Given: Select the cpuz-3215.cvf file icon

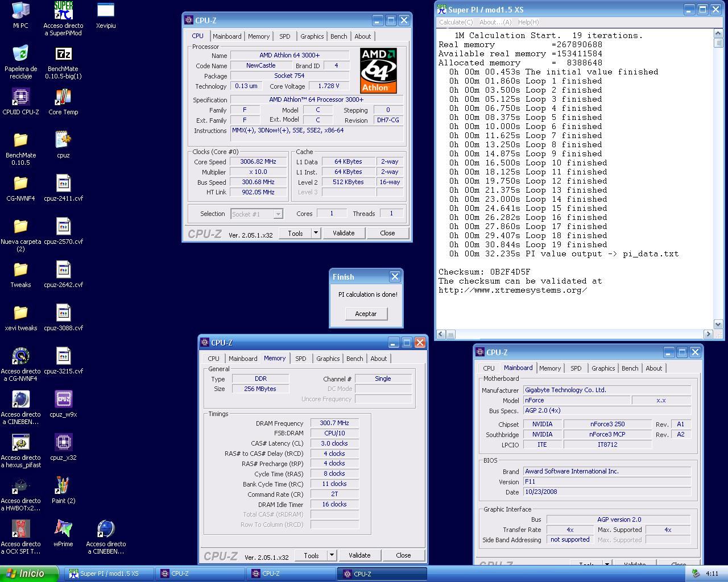Looking at the screenshot, I should click(x=63, y=356).
